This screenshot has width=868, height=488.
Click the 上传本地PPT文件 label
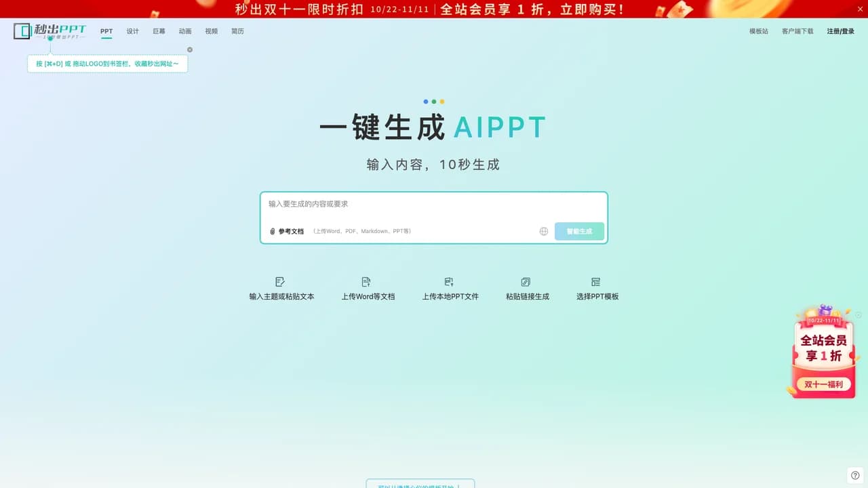pos(450,296)
